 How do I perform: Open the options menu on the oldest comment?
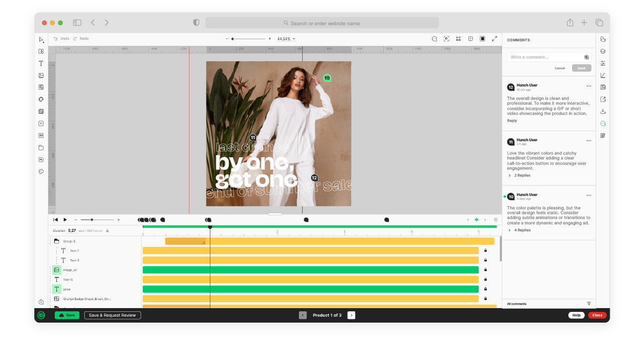[x=589, y=195]
